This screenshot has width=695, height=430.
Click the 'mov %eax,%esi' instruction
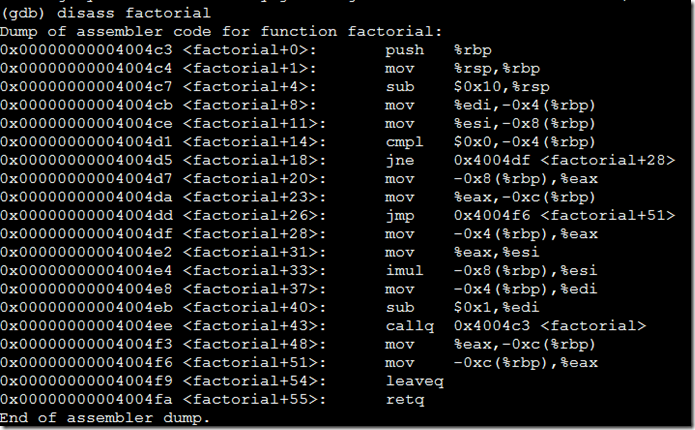[x=462, y=252]
